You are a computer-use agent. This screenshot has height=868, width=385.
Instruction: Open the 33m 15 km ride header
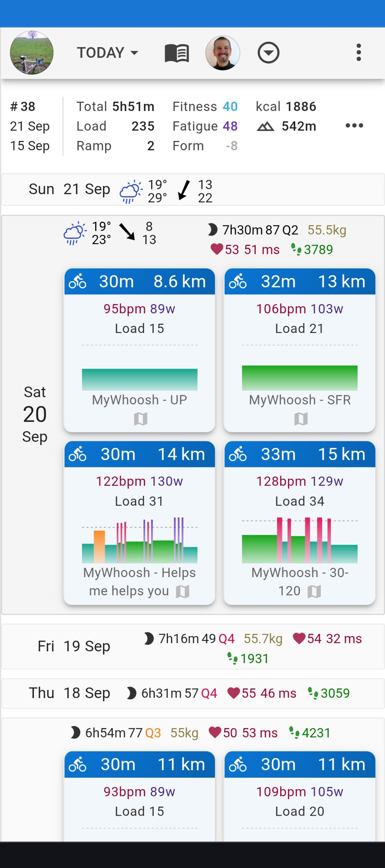299,454
